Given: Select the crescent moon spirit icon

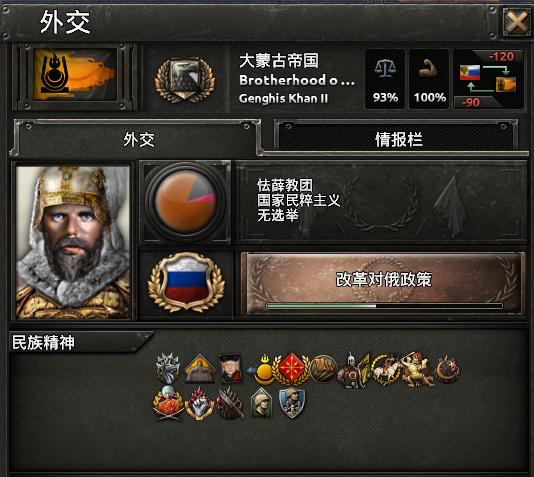Looking at the screenshot, I should coord(447,370).
